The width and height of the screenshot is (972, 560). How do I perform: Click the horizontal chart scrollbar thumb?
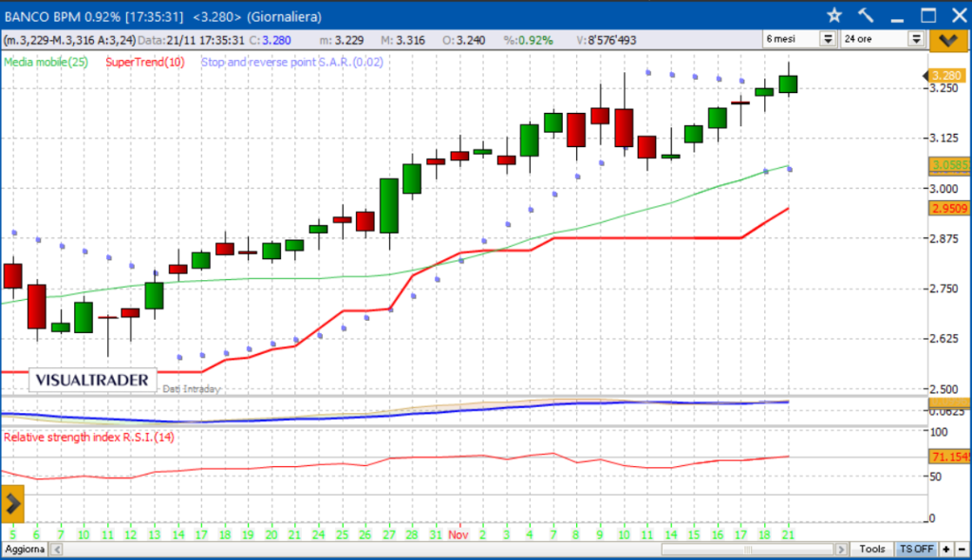(748, 550)
